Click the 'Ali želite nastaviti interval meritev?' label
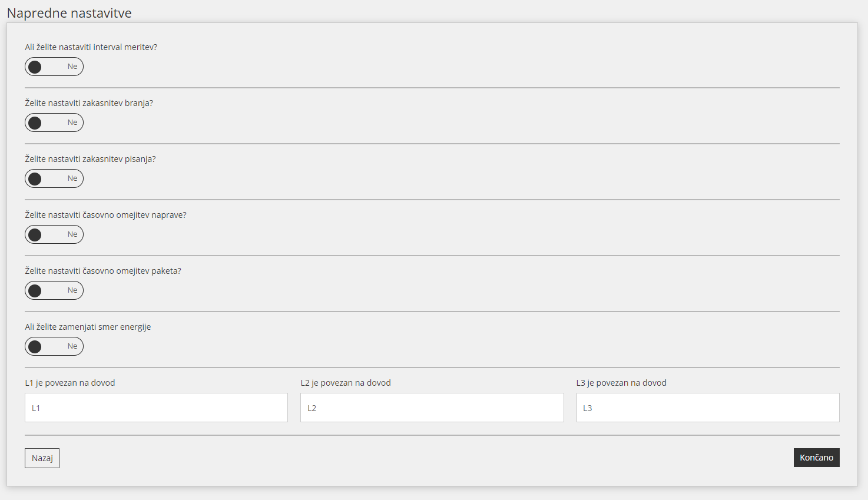This screenshot has height=500, width=868. click(91, 47)
